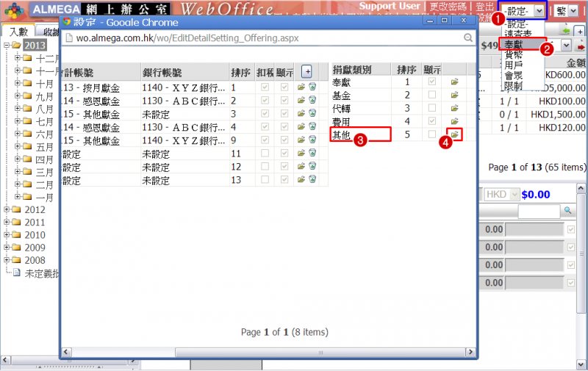
Task: Toggle 顯示 checkbox for 費用 category
Action: tap(432, 120)
